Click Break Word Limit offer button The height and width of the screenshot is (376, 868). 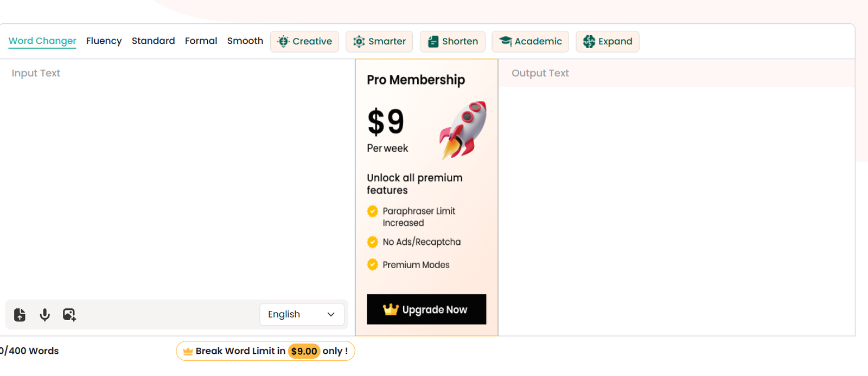point(265,351)
